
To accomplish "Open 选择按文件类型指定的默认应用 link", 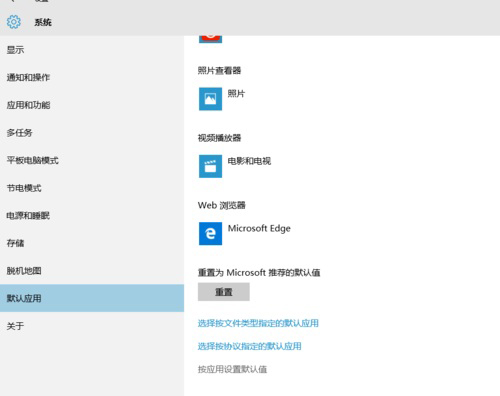I will pos(258,323).
